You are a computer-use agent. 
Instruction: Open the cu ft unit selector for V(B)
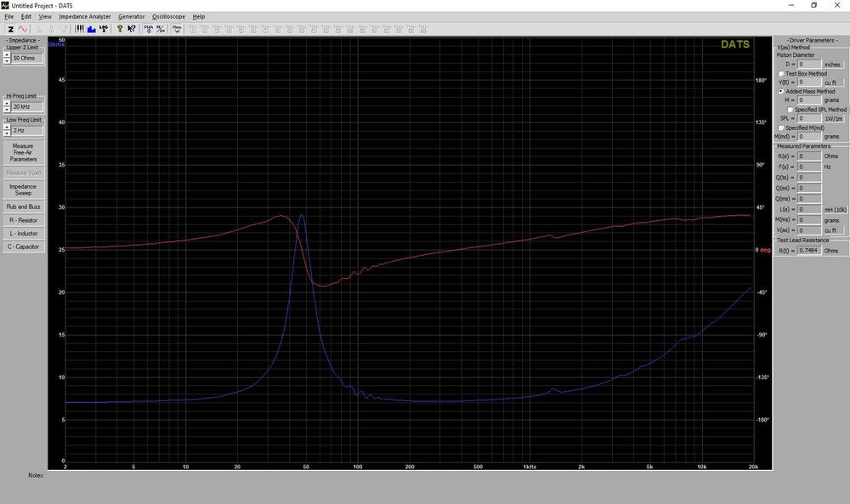tap(834, 82)
